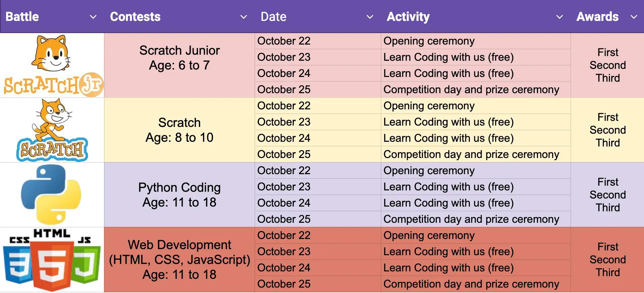Open the Date column filter dropdown
644x293 pixels.
tap(370, 17)
